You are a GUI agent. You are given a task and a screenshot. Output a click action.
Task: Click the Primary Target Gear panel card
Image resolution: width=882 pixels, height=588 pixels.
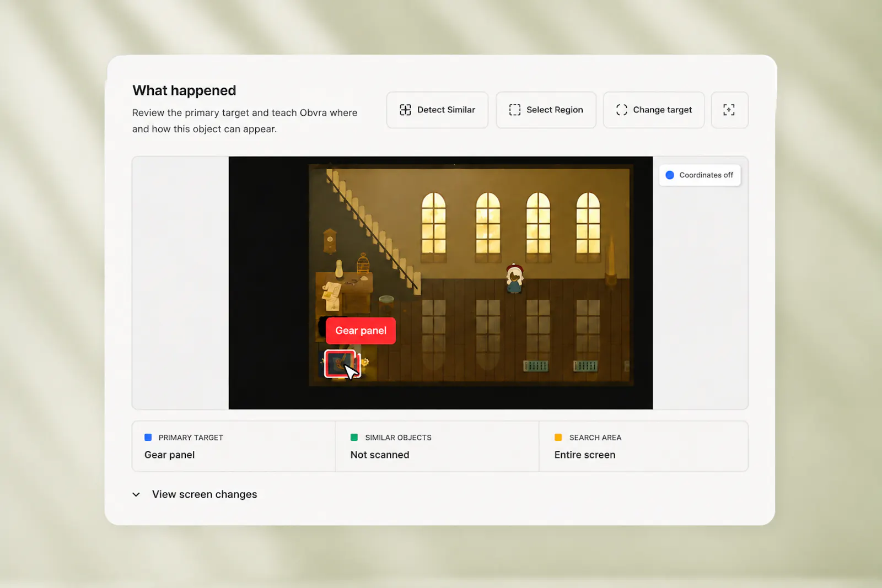point(233,446)
